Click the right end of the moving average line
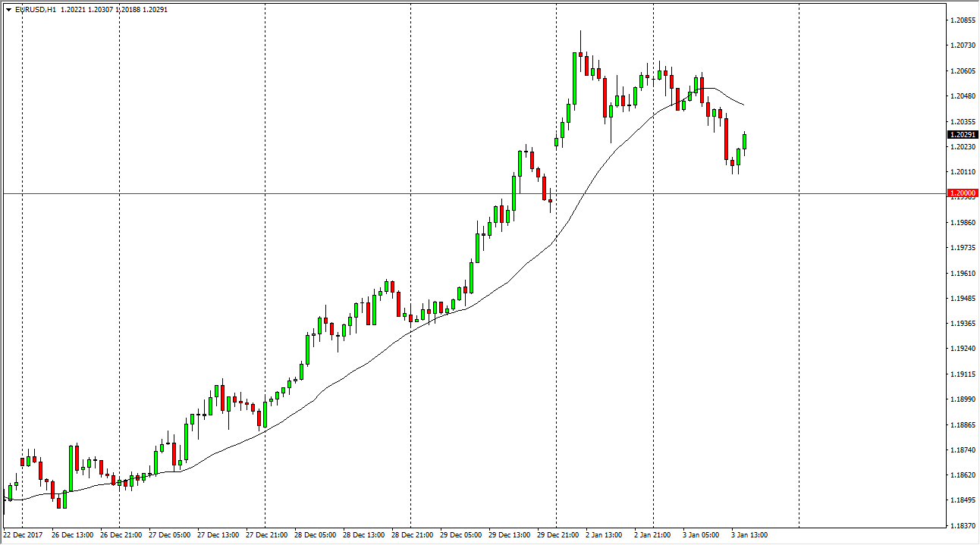The image size is (980, 545). [x=743, y=105]
